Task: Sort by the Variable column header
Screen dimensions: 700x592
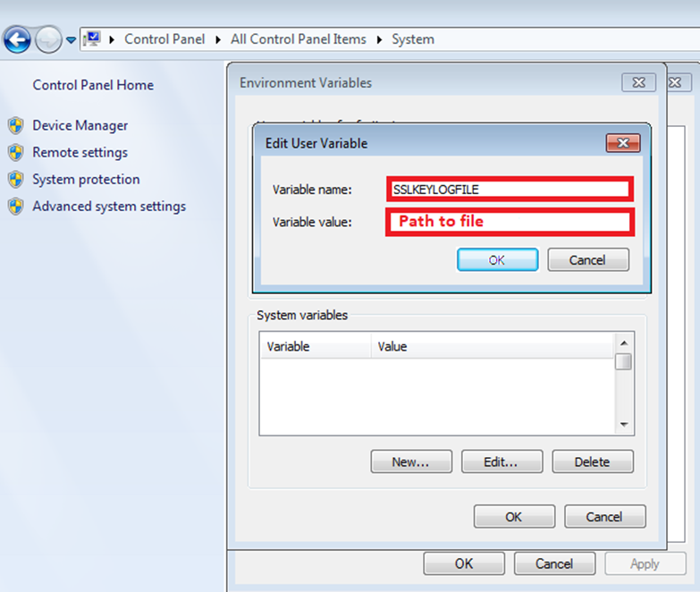Action: pos(315,345)
